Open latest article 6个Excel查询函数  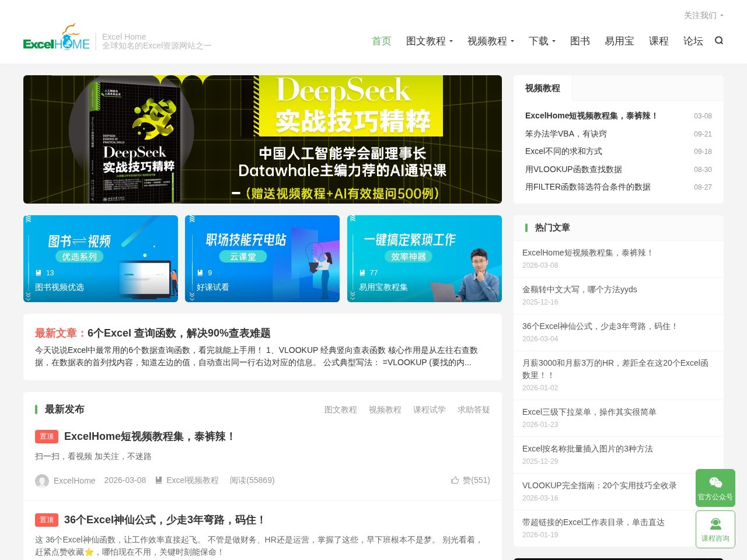[179, 333]
